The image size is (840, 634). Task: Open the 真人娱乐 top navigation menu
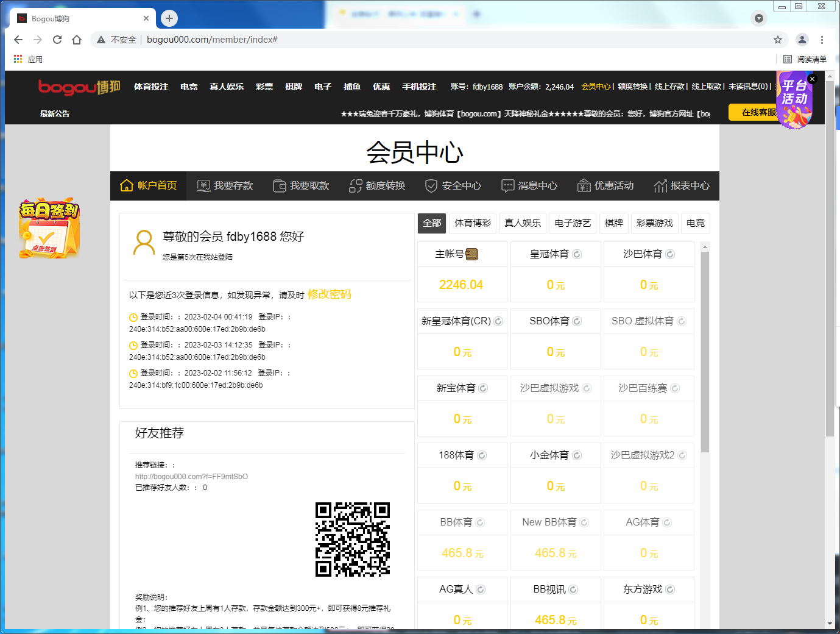(227, 87)
